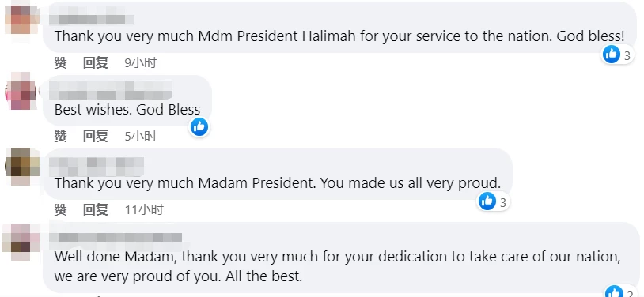Open the 5小时 timestamp link
644x297 pixels.
(141, 136)
